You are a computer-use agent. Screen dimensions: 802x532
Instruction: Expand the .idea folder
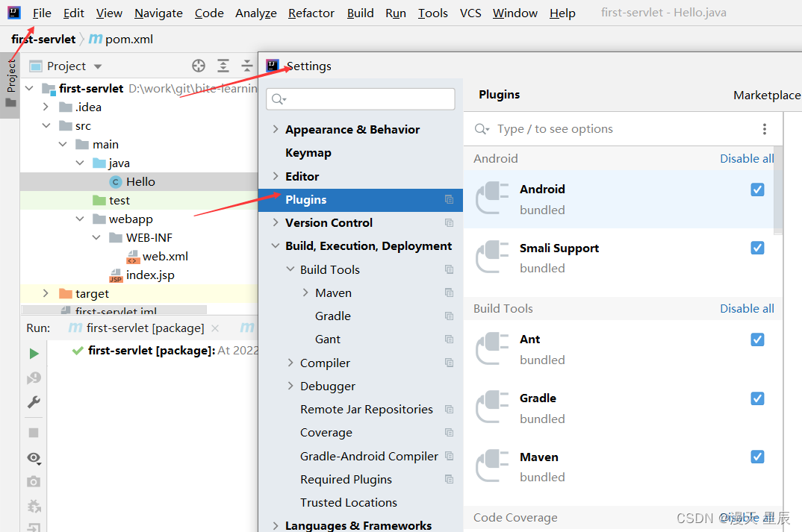coord(46,107)
